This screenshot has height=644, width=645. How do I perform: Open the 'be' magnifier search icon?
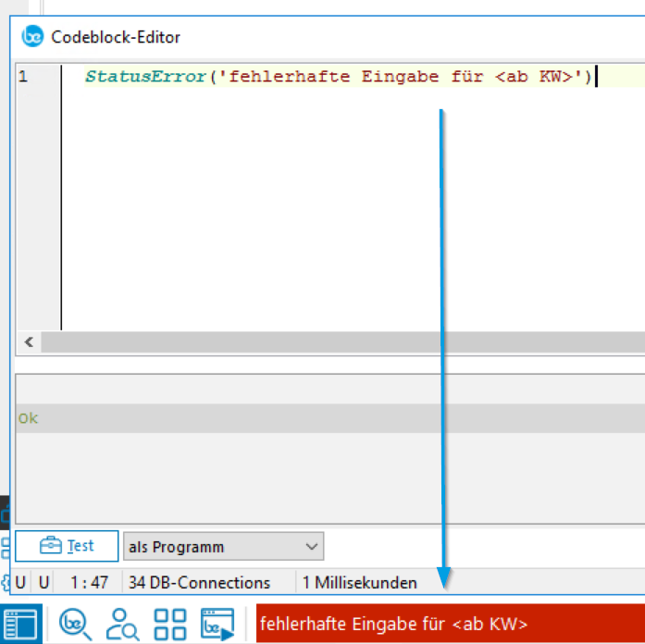pos(74,623)
